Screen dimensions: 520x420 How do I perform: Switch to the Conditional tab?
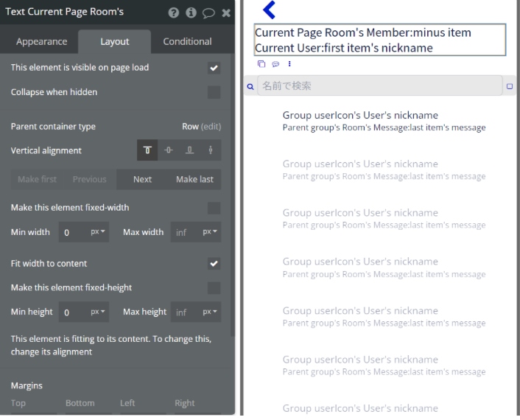(x=187, y=41)
